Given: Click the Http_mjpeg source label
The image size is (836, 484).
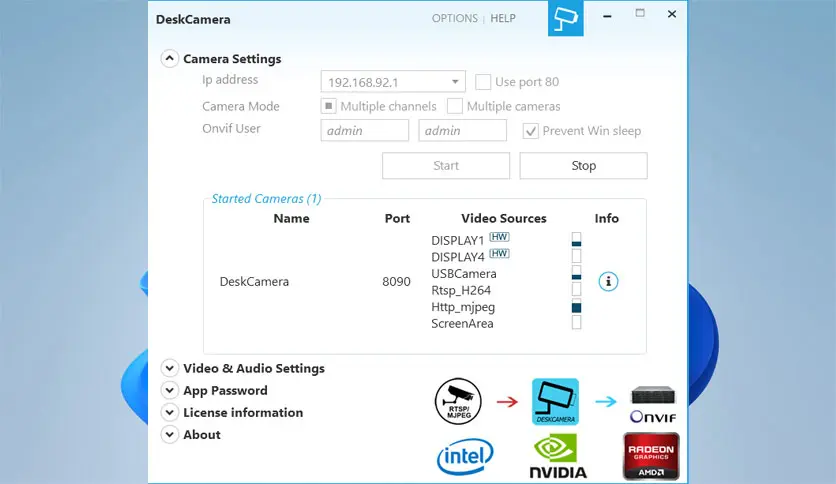Looking at the screenshot, I should (x=463, y=307).
